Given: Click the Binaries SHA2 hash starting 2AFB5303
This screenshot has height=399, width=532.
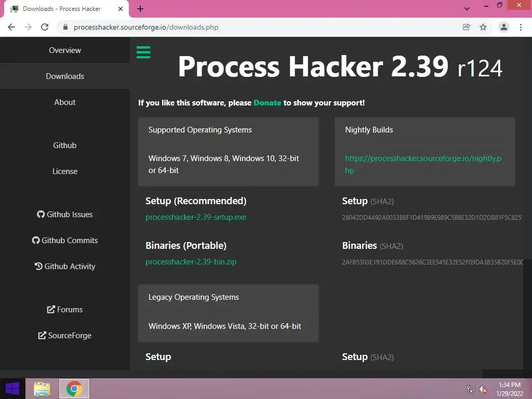Looking at the screenshot, I should pyautogui.click(x=433, y=262).
